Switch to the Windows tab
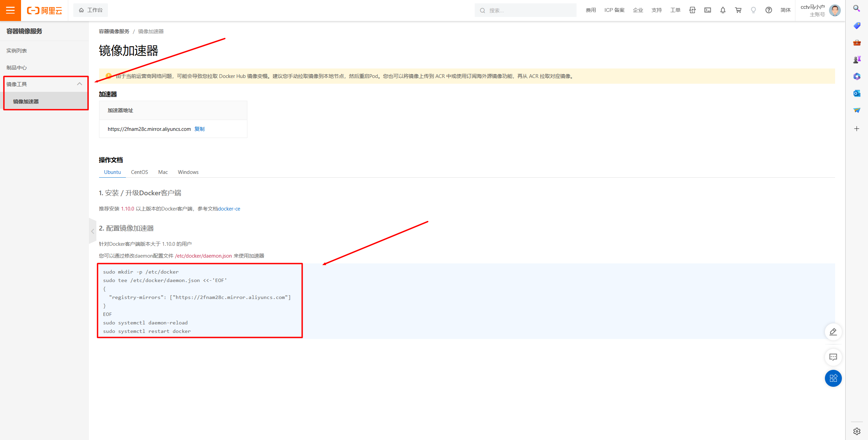This screenshot has width=868, height=440. click(188, 172)
